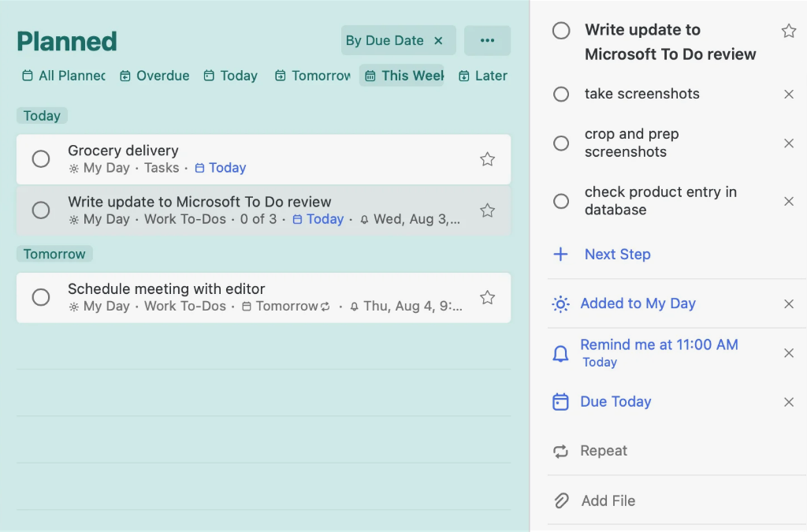Open Remind me at 11:00 AM setting
The width and height of the screenshot is (807, 532).
coord(659,353)
